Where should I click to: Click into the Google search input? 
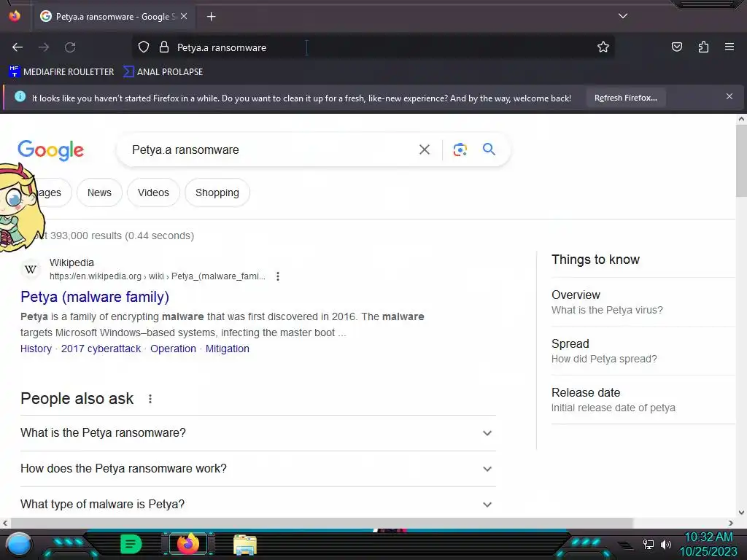point(269,149)
